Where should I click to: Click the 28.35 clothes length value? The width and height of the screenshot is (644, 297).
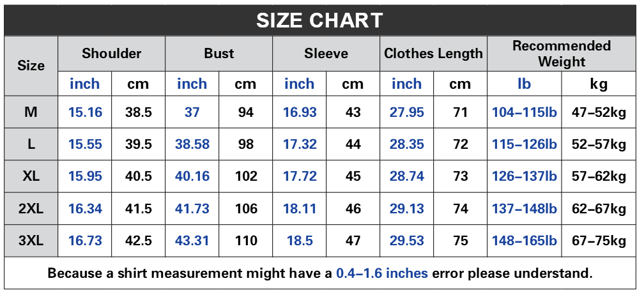point(407,144)
